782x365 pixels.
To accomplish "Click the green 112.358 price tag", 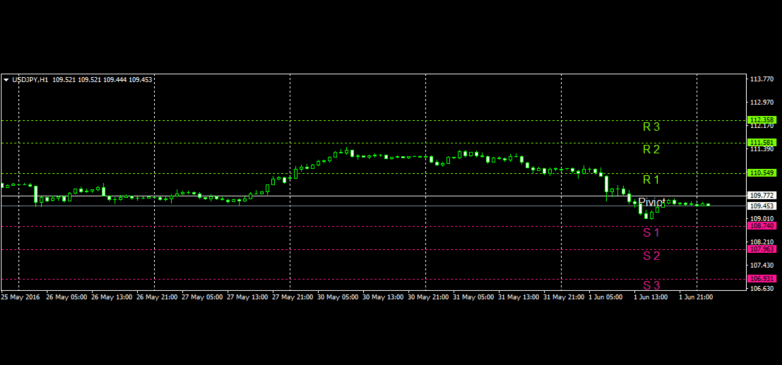I will coord(763,120).
